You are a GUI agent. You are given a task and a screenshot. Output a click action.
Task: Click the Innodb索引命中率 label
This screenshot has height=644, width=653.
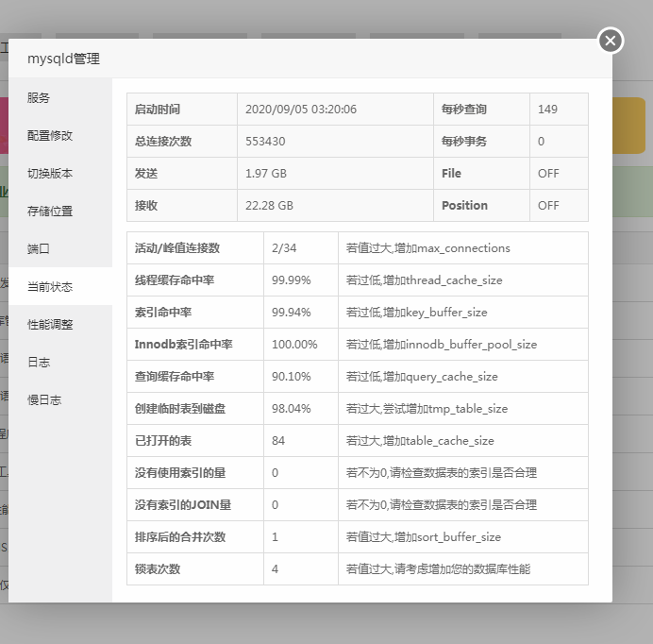coord(184,345)
